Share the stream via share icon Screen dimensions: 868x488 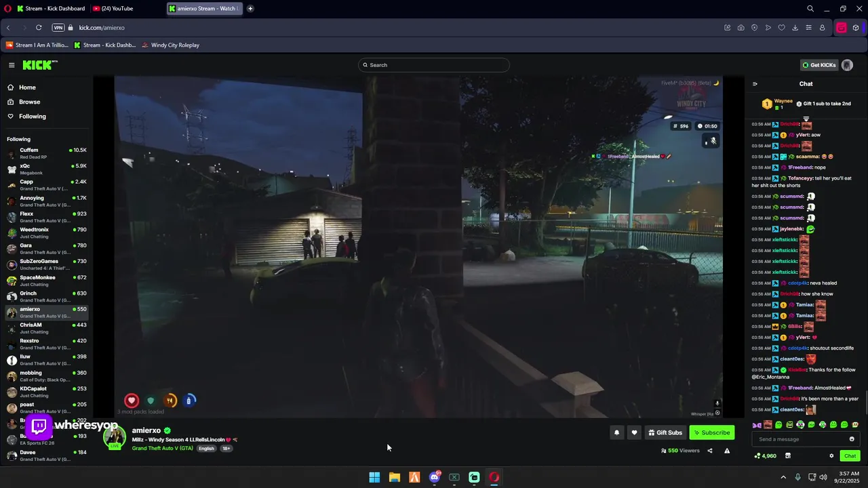pos(710,451)
